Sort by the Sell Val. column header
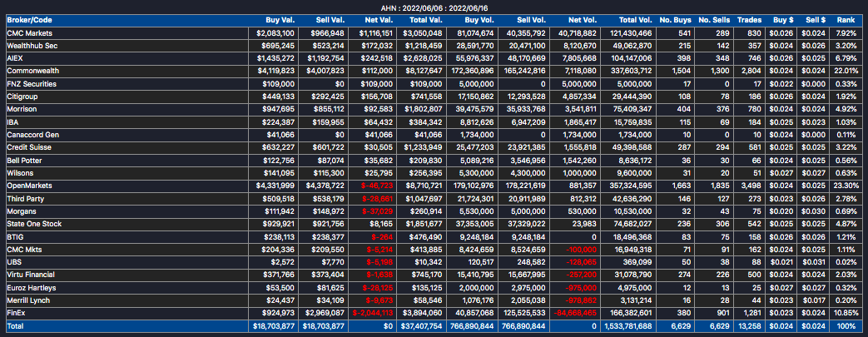Image resolution: width=868 pixels, height=337 pixels. (330, 19)
